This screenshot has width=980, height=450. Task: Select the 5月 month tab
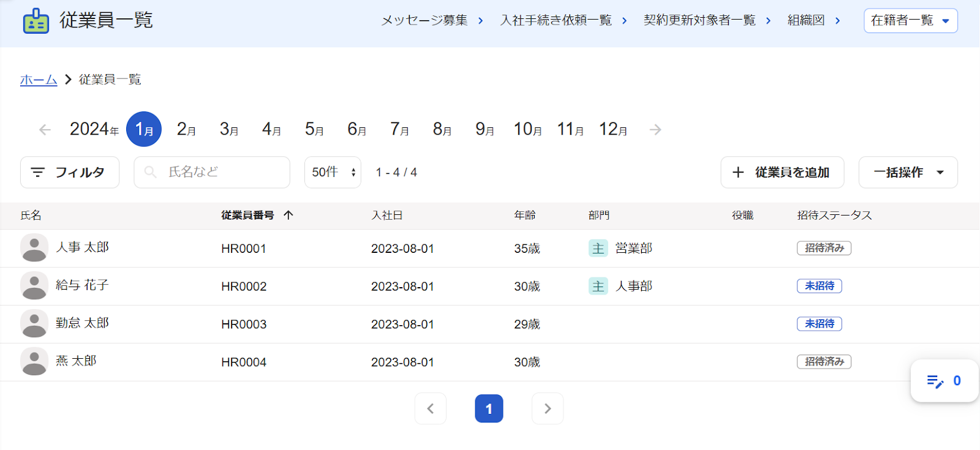pyautogui.click(x=314, y=129)
